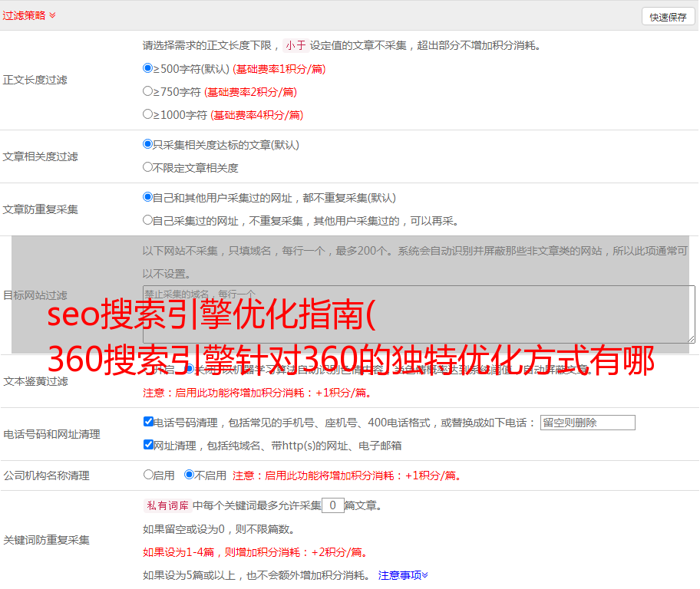The width and height of the screenshot is (700, 589).
Task: Click the keyword article count field
Action: pyautogui.click(x=332, y=505)
